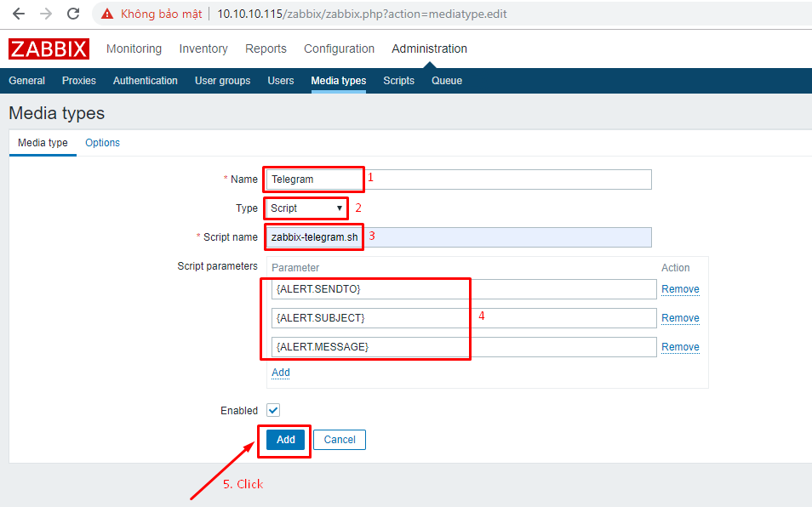The image size is (812, 507).
Task: Go to the Users submenu
Action: [x=281, y=81]
